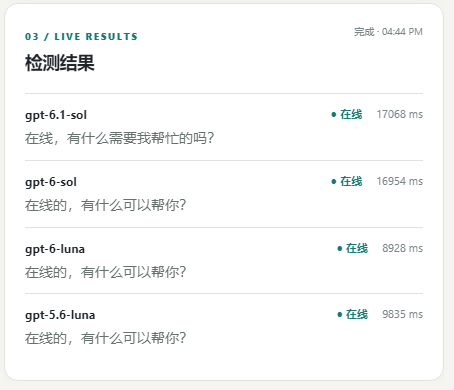Screen dimensions: 454x390
Task: Click the 9835 ms latency value
Action: pyautogui.click(x=403, y=314)
